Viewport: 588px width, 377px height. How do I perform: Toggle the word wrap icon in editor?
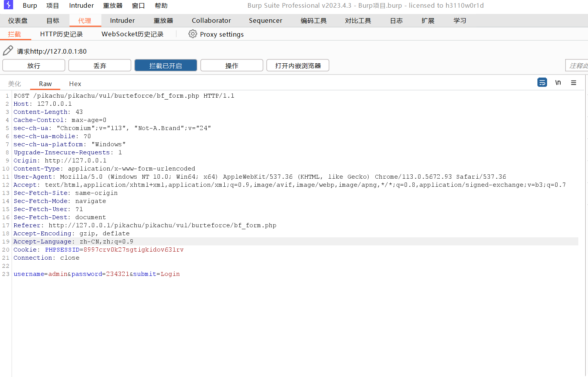pyautogui.click(x=542, y=83)
